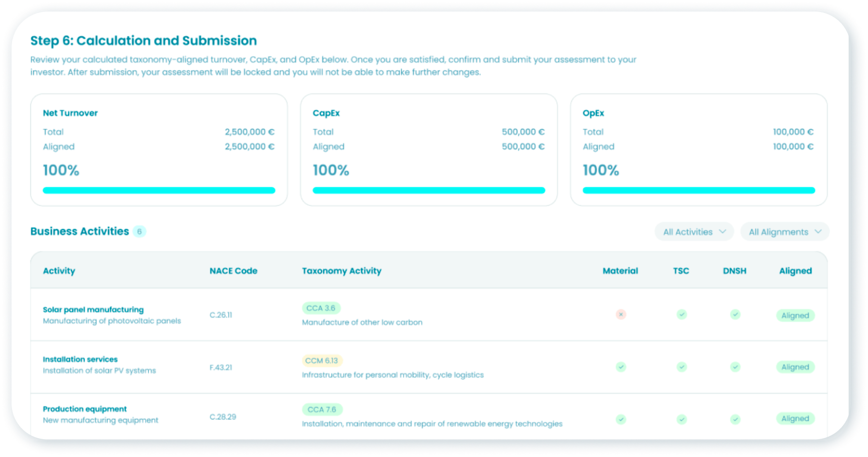This screenshot has width=868, height=457.
Task: Click 'New manufacturing equipment' description
Action: click(100, 420)
